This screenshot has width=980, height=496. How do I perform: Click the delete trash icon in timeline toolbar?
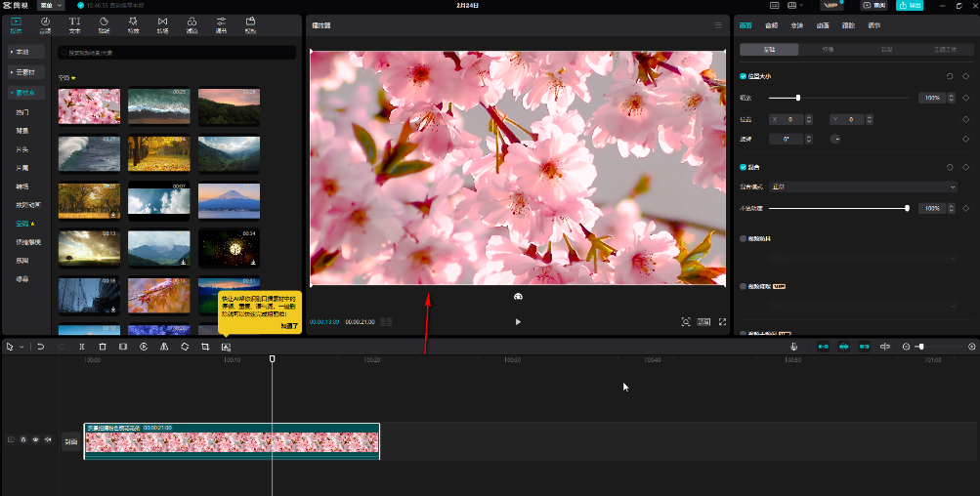click(x=102, y=347)
